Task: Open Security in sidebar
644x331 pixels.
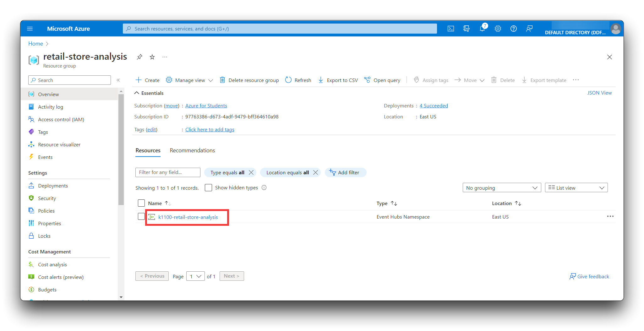Action: tap(47, 198)
